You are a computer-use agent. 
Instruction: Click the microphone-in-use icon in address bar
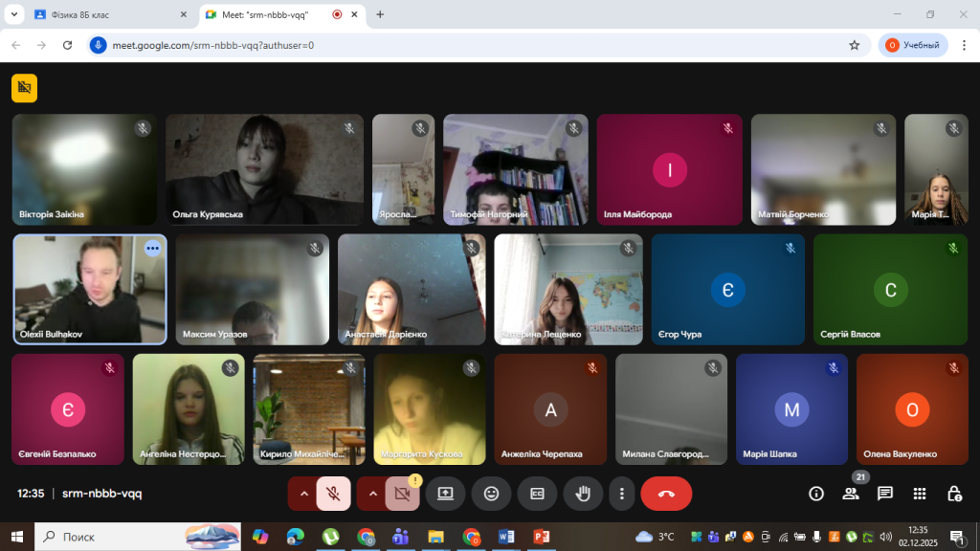click(x=98, y=45)
